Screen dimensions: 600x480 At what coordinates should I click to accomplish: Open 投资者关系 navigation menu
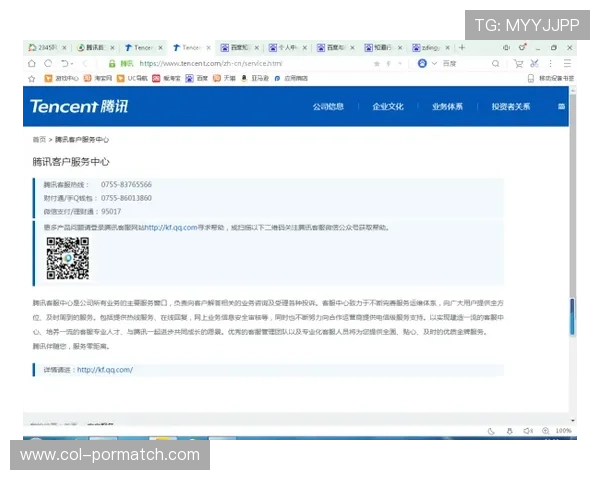(x=511, y=107)
